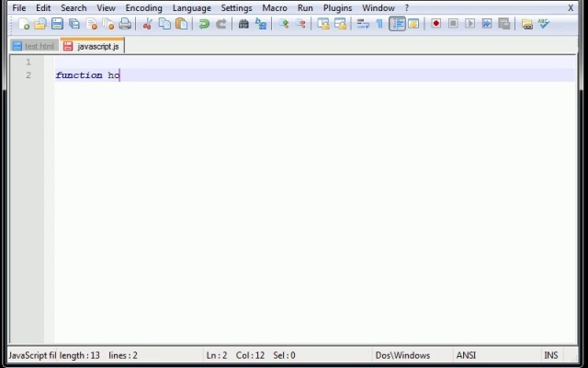Toggle synchronize vertical scrolling

[x=323, y=24]
